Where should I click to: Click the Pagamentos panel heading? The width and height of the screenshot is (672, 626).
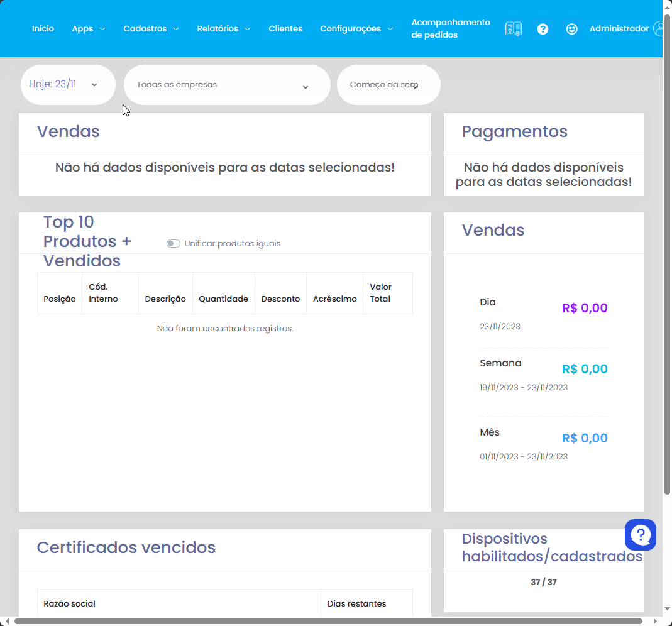(x=514, y=131)
